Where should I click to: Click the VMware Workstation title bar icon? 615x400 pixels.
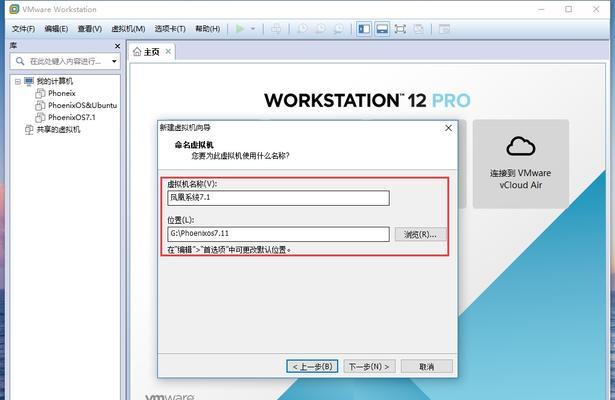14,9
